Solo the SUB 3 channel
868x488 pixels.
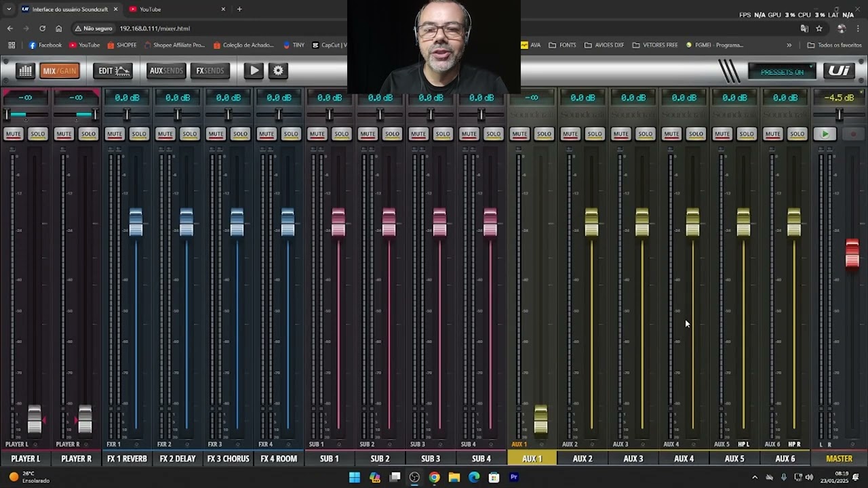[x=443, y=134]
